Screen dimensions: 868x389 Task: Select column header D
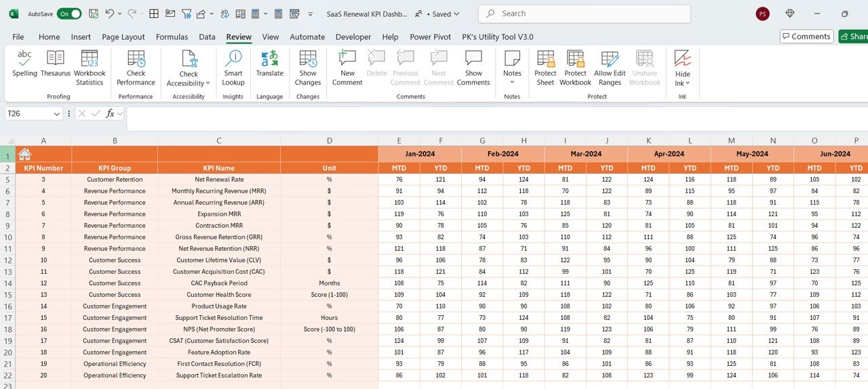point(330,140)
